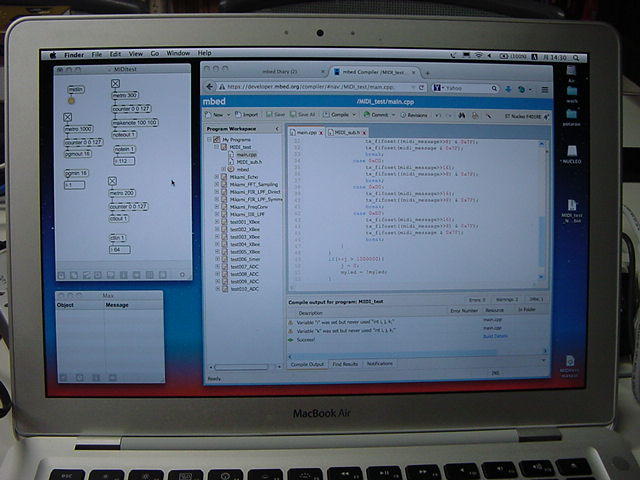Click the Print icon in mbed toolbar
The height and width of the screenshot is (480, 640).
[x=475, y=116]
